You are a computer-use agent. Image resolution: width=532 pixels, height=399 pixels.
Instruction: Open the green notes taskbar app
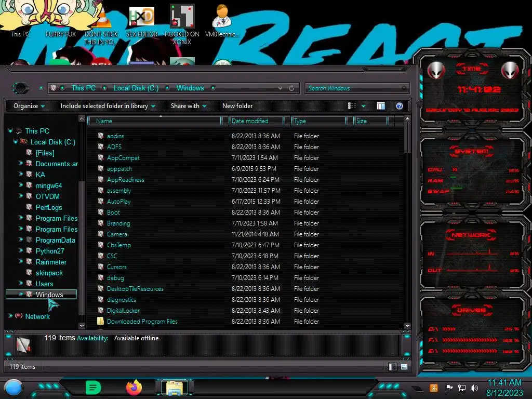pyautogui.click(x=94, y=388)
